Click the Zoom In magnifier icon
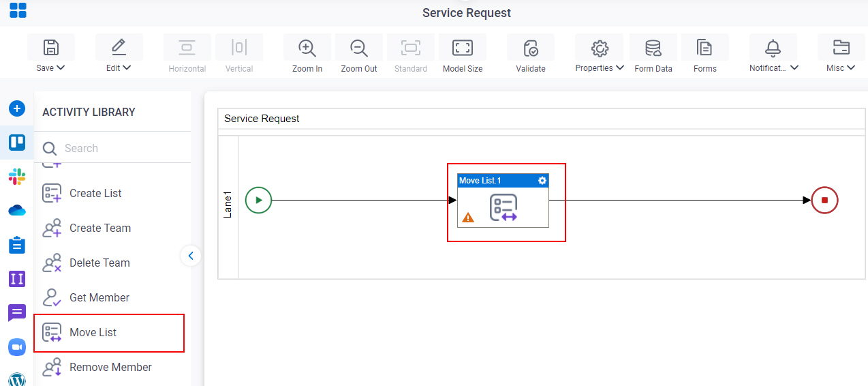This screenshot has width=868, height=386. click(307, 48)
